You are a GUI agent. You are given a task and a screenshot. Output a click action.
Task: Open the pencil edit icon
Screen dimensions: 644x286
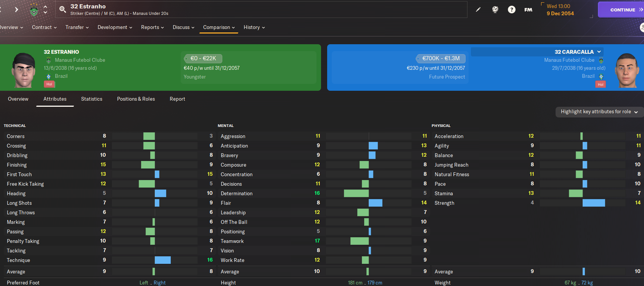point(478,10)
